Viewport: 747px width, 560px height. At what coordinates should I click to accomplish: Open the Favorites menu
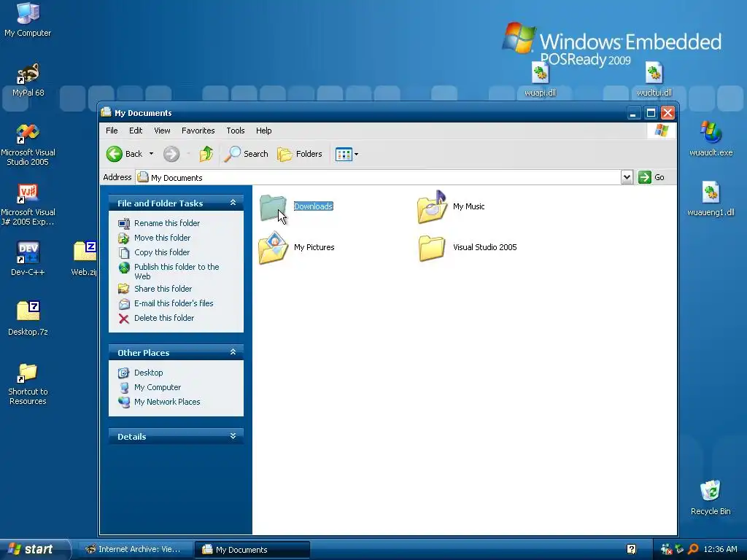tap(198, 131)
